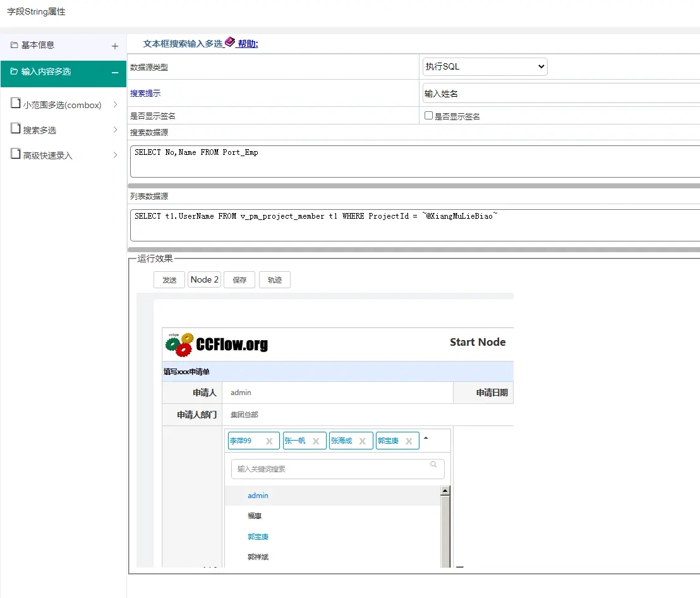Click the folder icon beside 基本信息
Screen dimensions: 700x598
tap(14, 46)
